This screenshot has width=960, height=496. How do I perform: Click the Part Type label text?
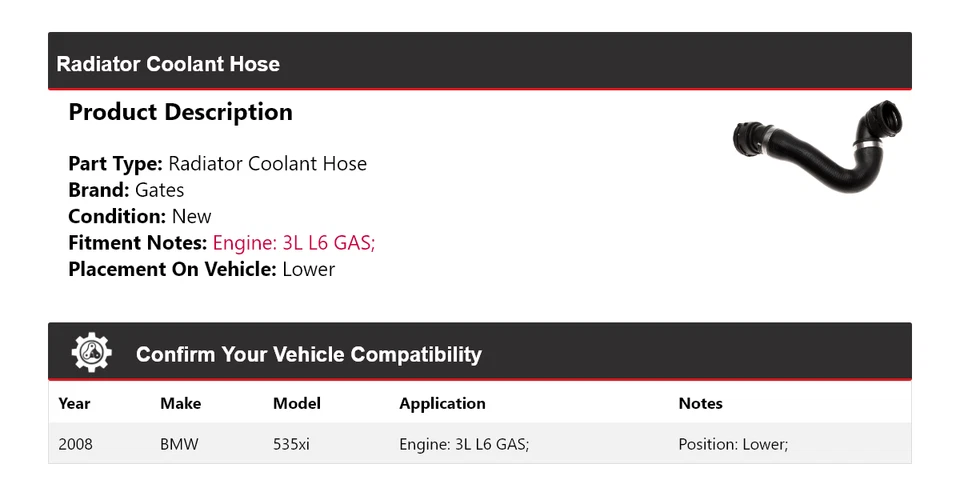pos(115,164)
